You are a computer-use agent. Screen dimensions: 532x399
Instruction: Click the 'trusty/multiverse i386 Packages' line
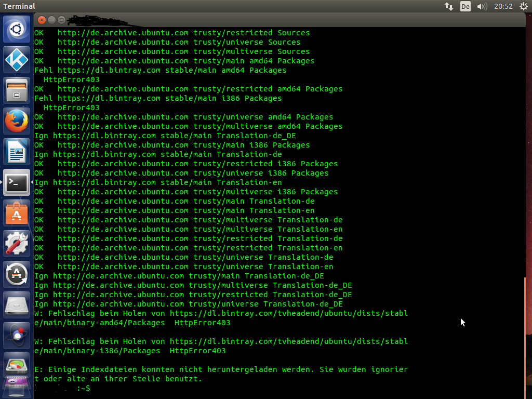[x=186, y=192]
